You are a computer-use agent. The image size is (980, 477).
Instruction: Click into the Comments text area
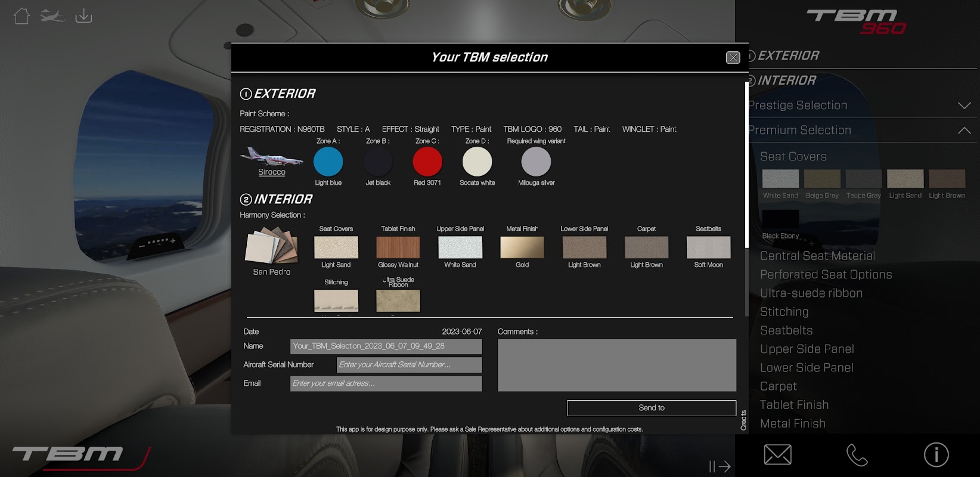tap(617, 365)
